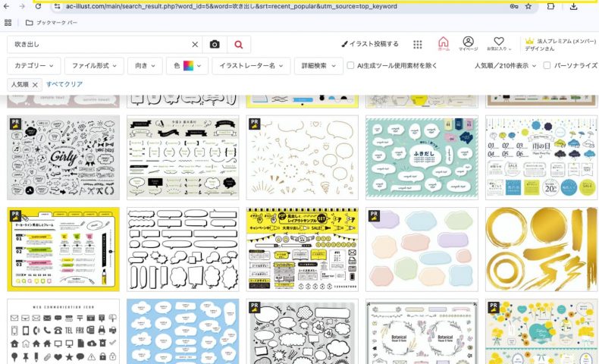Go back in browser history
Image resolution: width=599 pixels, height=364 pixels.
pyautogui.click(x=7, y=6)
